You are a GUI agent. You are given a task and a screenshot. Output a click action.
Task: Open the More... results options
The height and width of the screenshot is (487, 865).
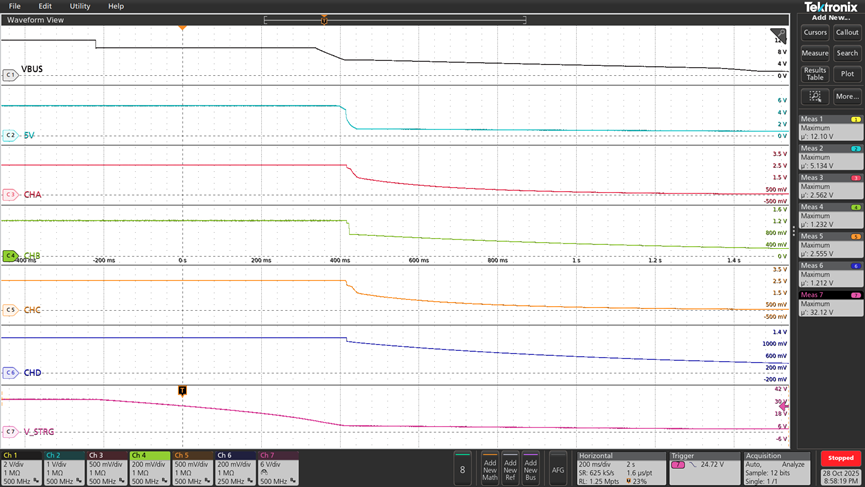(x=847, y=96)
